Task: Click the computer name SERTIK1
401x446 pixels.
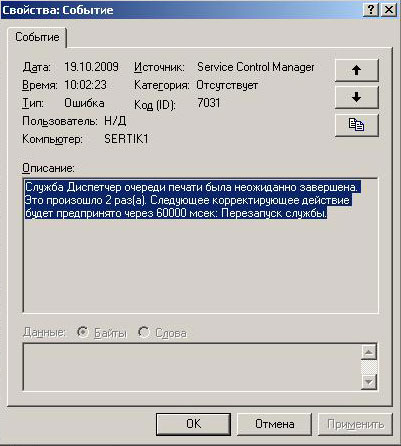Action: [126, 139]
